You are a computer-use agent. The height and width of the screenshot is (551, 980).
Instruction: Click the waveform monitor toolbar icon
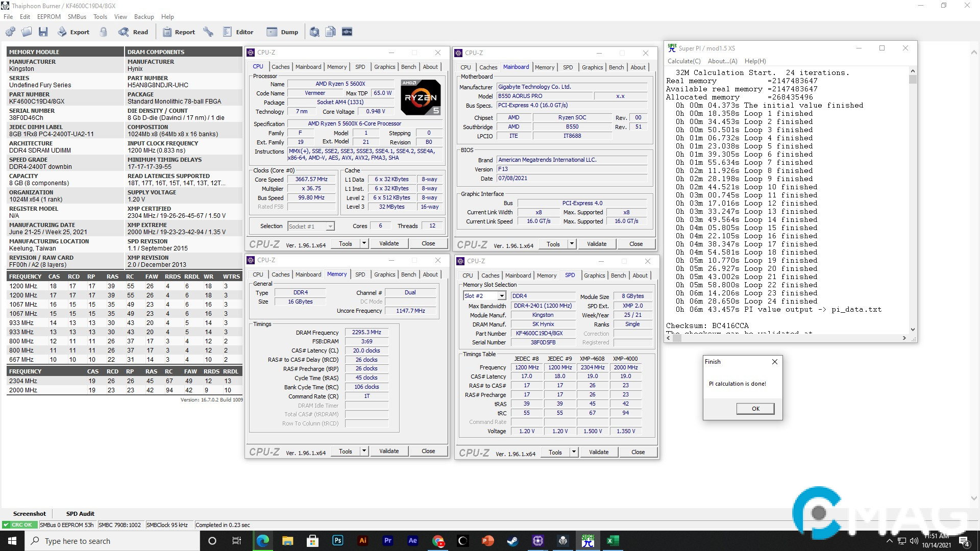347,32
